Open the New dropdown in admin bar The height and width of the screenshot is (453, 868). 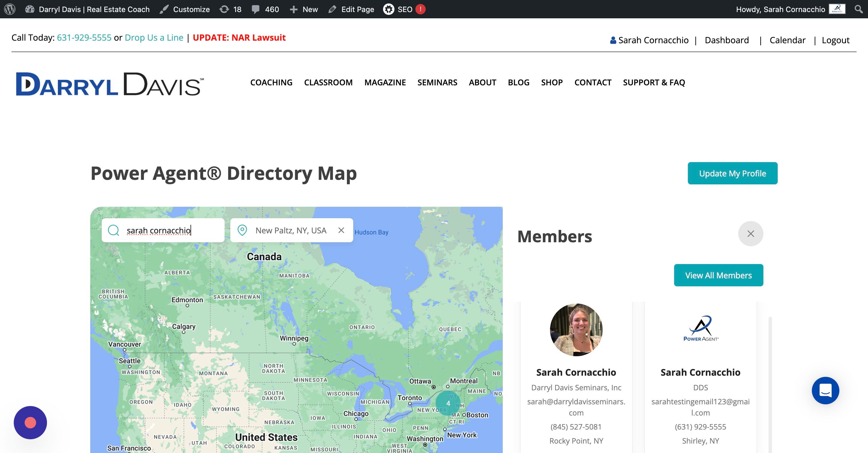tap(304, 9)
